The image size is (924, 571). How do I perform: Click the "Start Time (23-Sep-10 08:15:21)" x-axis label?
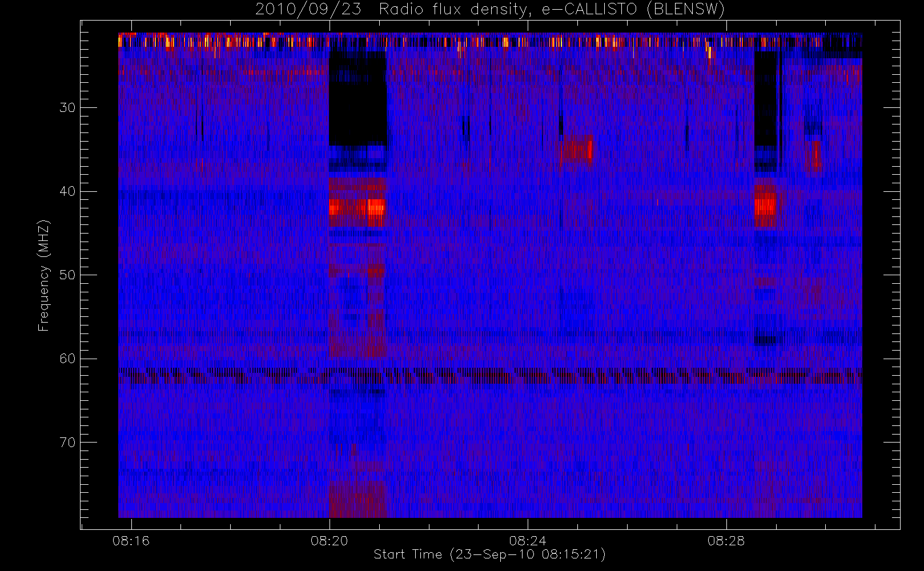[x=489, y=554]
